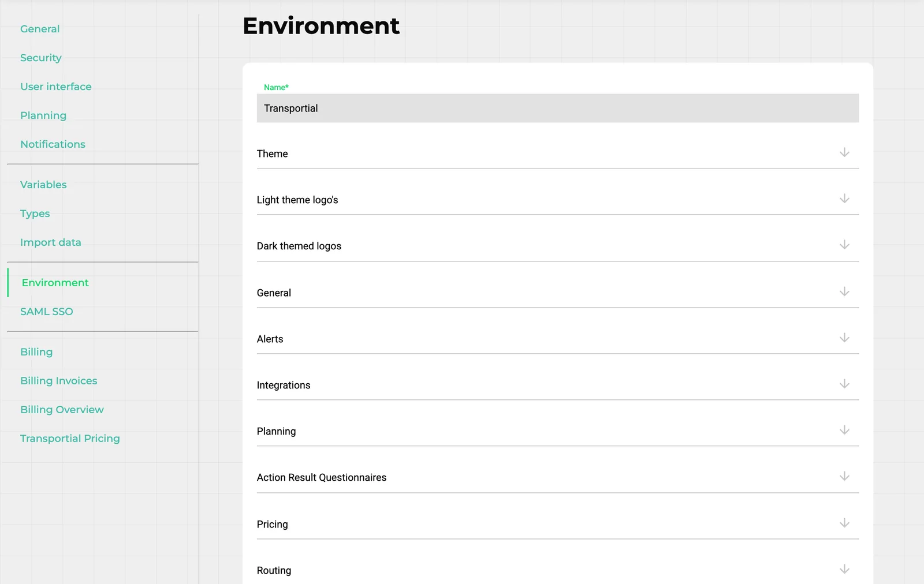Open Variables in sidebar
Viewport: 924px width, 584px height.
coord(43,185)
